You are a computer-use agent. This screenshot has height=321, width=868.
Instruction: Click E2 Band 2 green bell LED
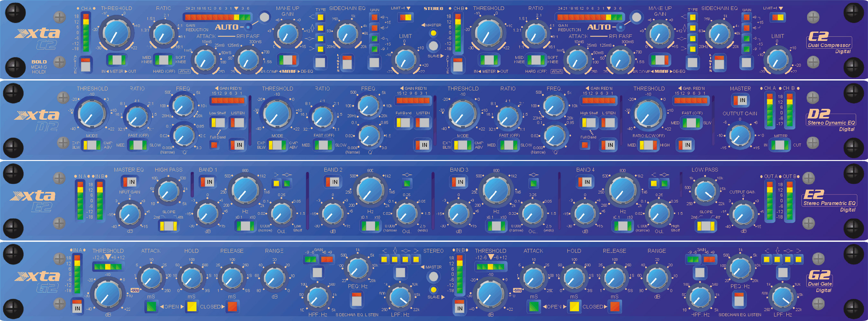coord(407,183)
